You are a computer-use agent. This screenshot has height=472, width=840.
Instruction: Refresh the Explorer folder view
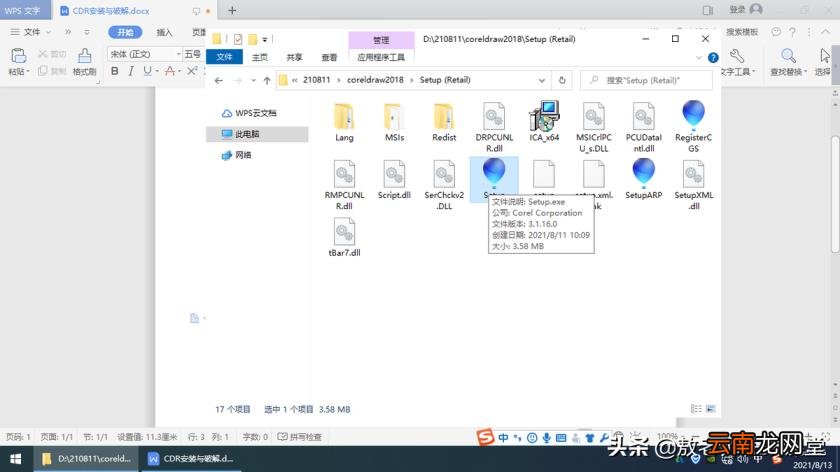562,80
